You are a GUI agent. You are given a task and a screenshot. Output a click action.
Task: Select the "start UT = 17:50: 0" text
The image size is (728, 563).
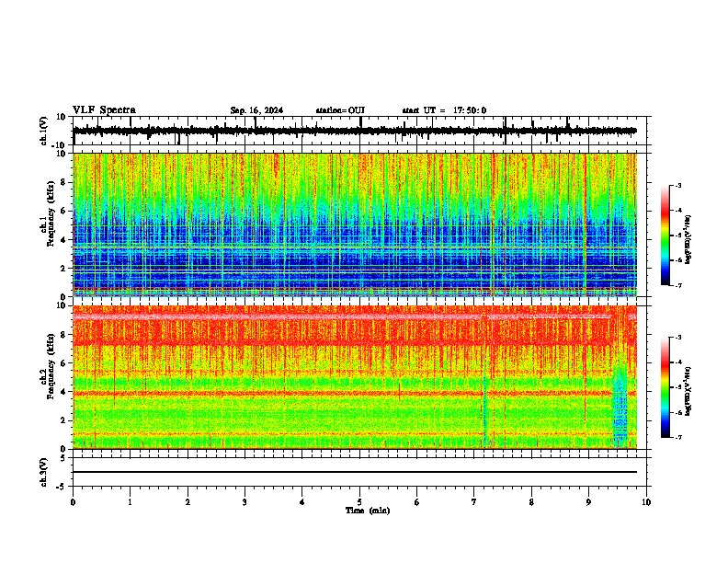pos(444,110)
